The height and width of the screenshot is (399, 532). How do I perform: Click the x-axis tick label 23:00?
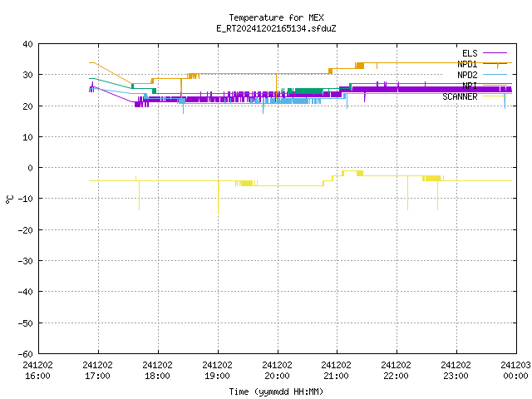tap(456, 376)
